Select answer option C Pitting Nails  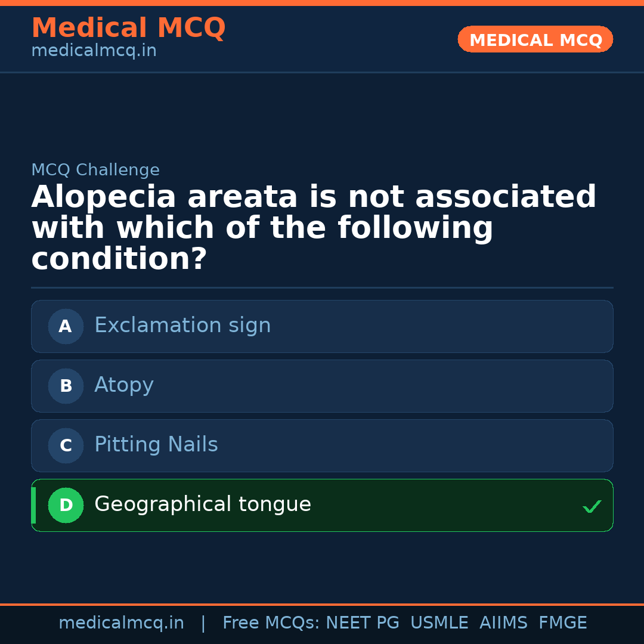[x=322, y=445]
